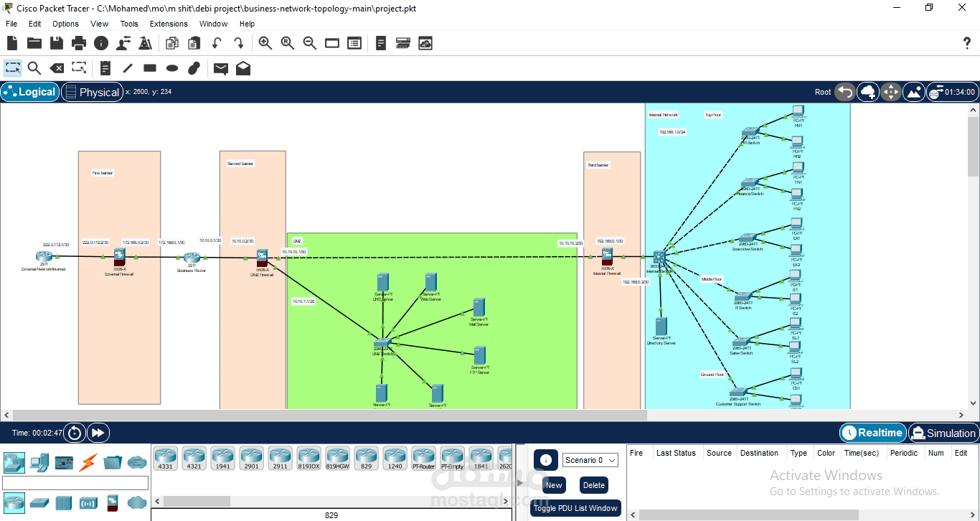The height and width of the screenshot is (521, 980).
Task: Click the New scenario button
Action: click(x=554, y=485)
